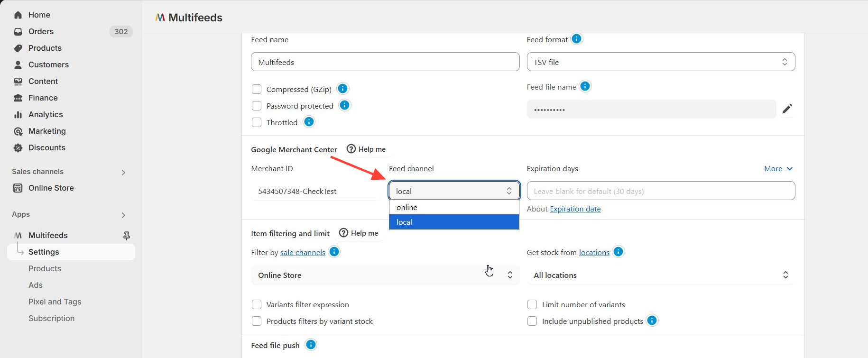The width and height of the screenshot is (868, 358).
Task: Expand More options in Google Merchant Center
Action: [x=778, y=169]
